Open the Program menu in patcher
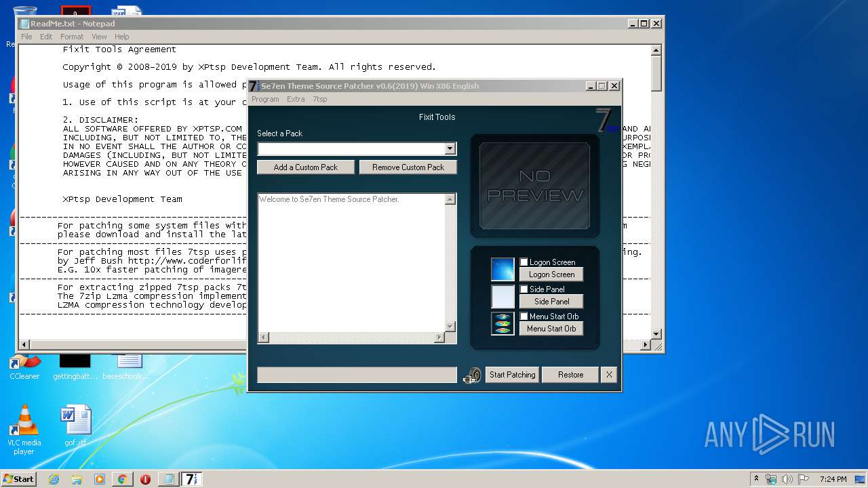 pos(265,99)
